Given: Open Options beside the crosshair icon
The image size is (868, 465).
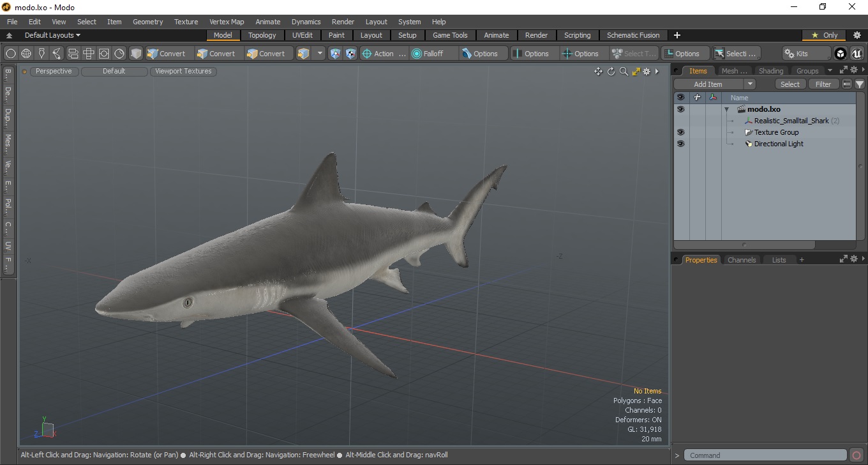Looking at the screenshot, I should 584,54.
